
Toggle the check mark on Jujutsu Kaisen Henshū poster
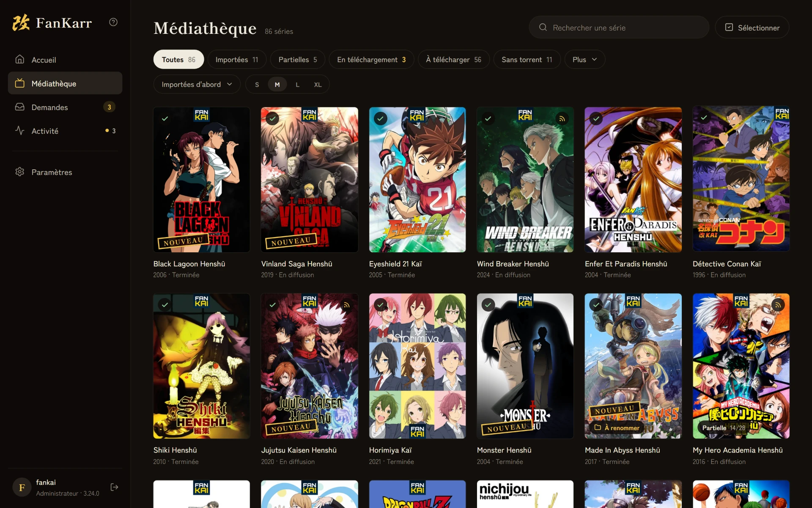point(273,305)
